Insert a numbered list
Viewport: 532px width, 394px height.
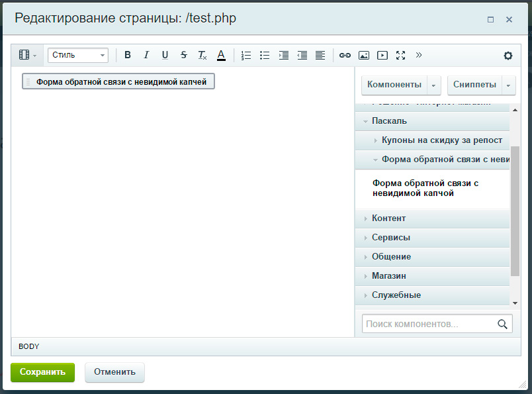point(246,56)
